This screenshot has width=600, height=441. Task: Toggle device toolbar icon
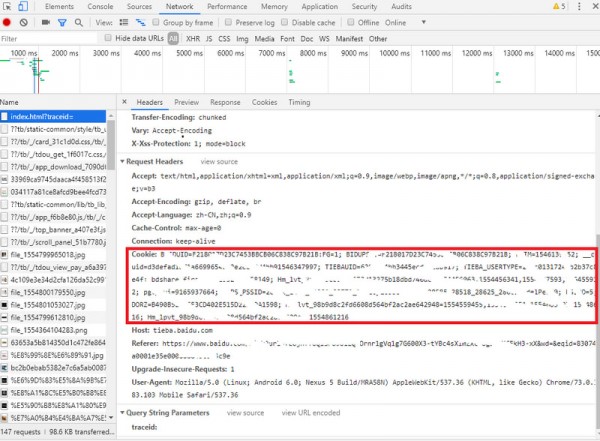tap(25, 6)
